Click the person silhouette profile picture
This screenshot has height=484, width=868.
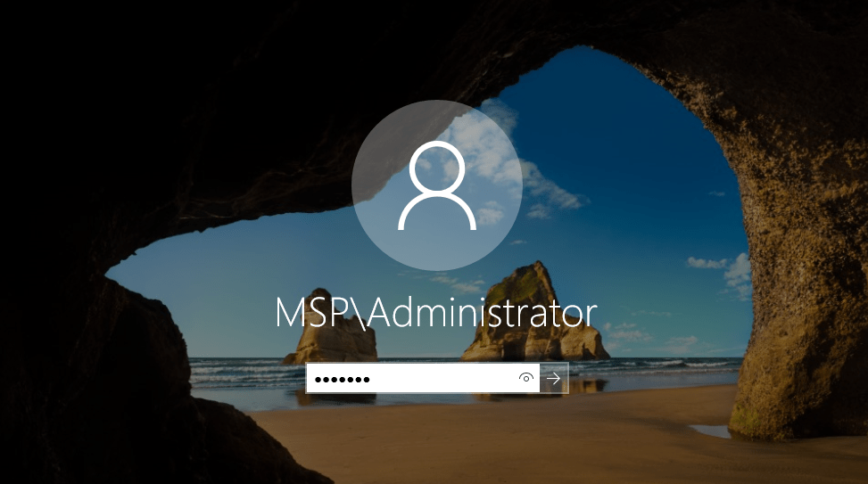click(437, 185)
